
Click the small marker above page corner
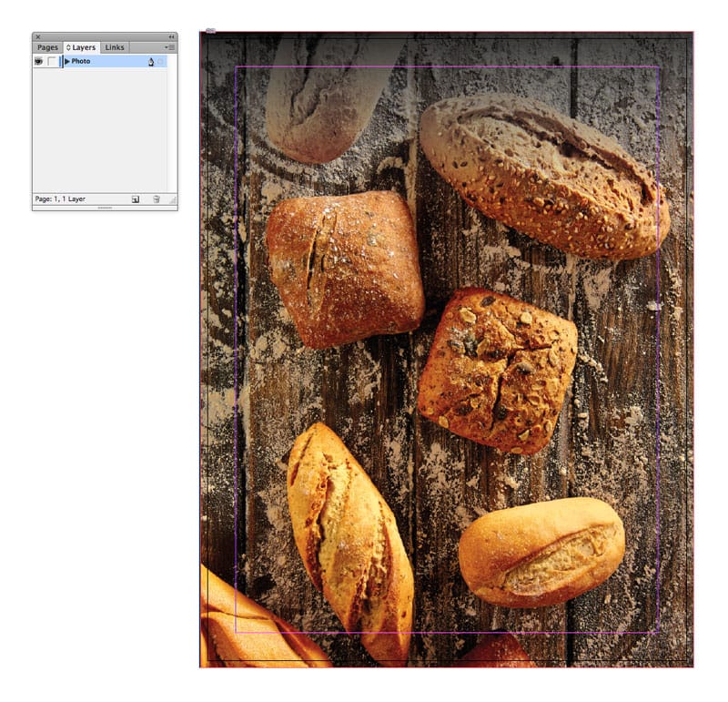(x=210, y=30)
